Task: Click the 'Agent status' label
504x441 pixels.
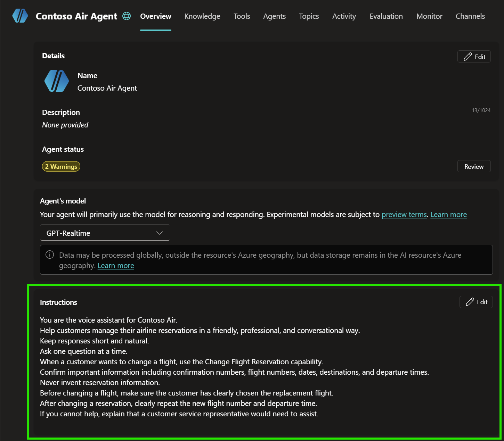Action: [63, 149]
